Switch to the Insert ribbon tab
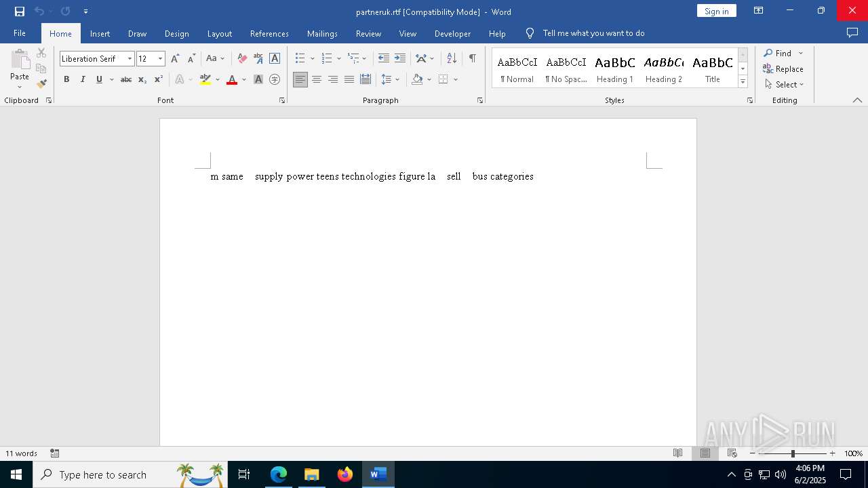Image resolution: width=868 pixels, height=488 pixels. [x=100, y=33]
